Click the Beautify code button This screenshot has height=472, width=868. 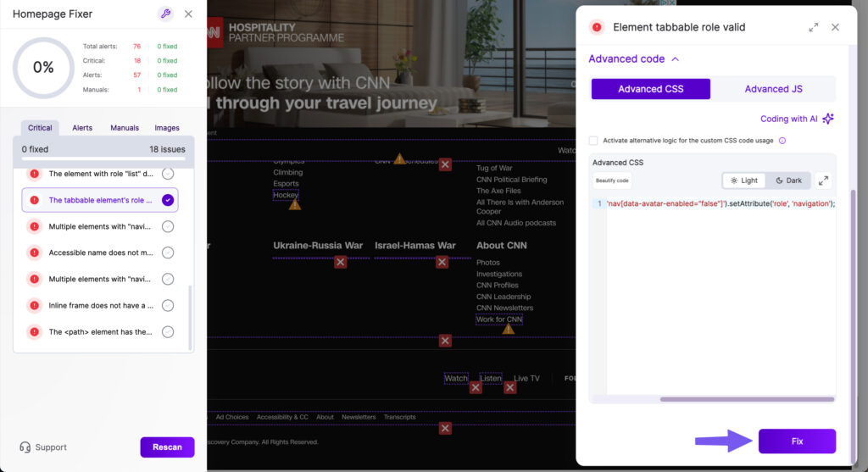(611, 180)
